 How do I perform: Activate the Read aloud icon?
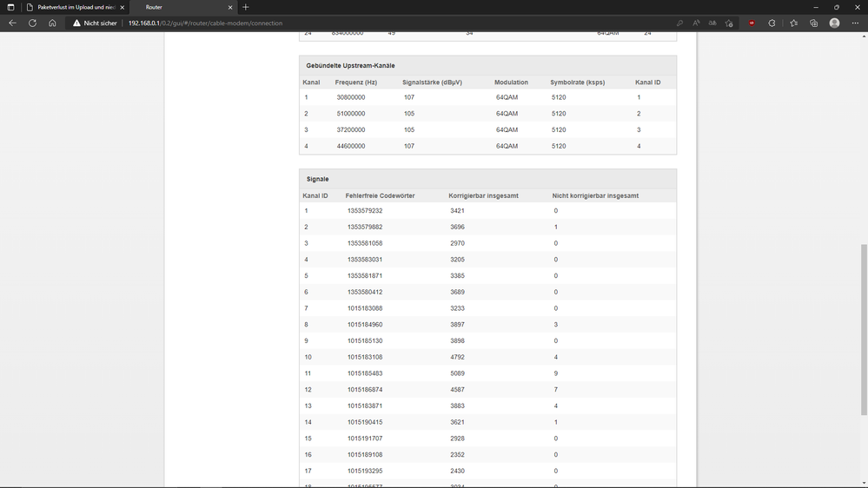point(696,23)
